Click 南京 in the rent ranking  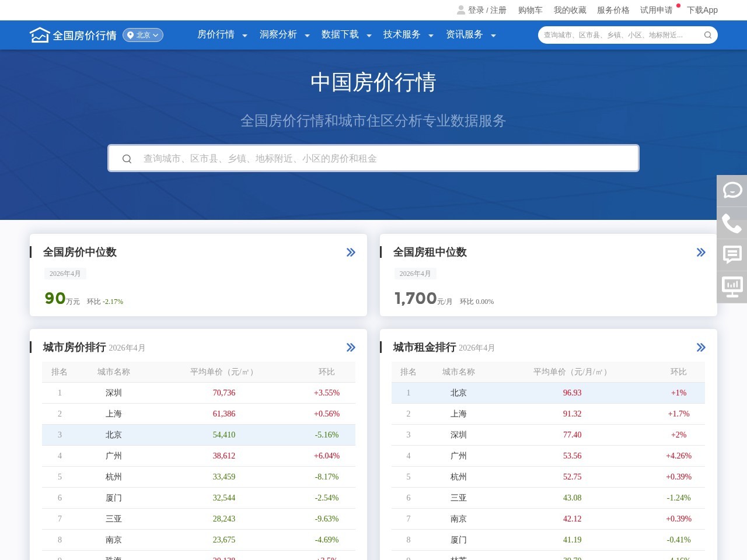[459, 519]
